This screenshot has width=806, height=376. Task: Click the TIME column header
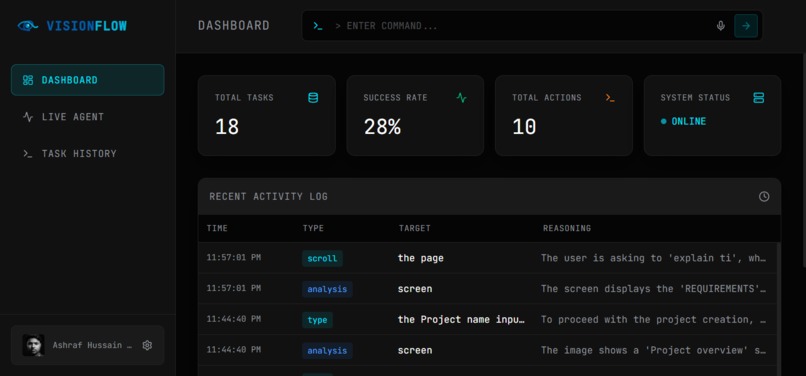pos(217,228)
